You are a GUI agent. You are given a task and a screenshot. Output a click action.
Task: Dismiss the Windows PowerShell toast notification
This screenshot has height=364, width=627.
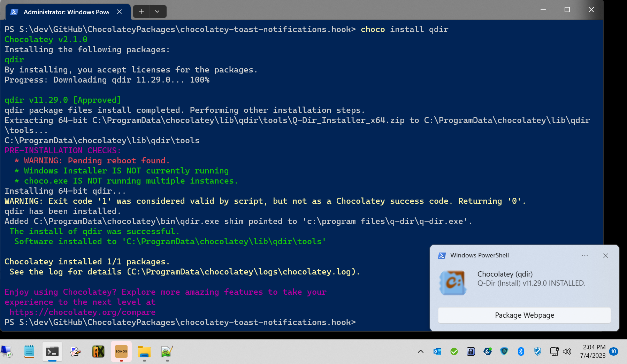click(x=605, y=256)
